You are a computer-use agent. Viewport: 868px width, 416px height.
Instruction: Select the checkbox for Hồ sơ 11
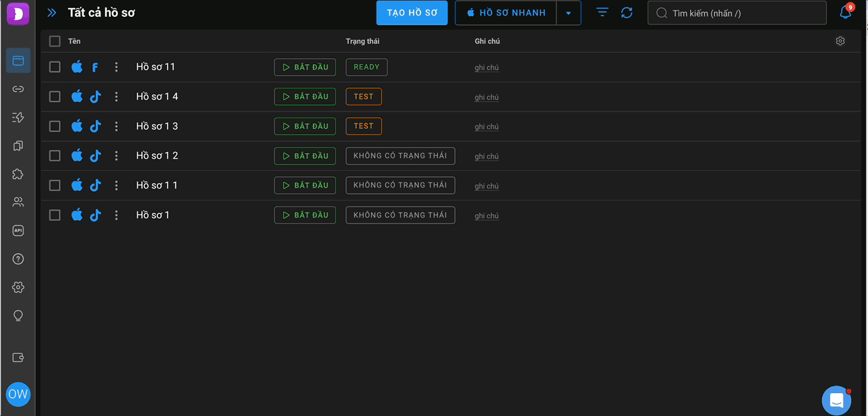tap(55, 67)
